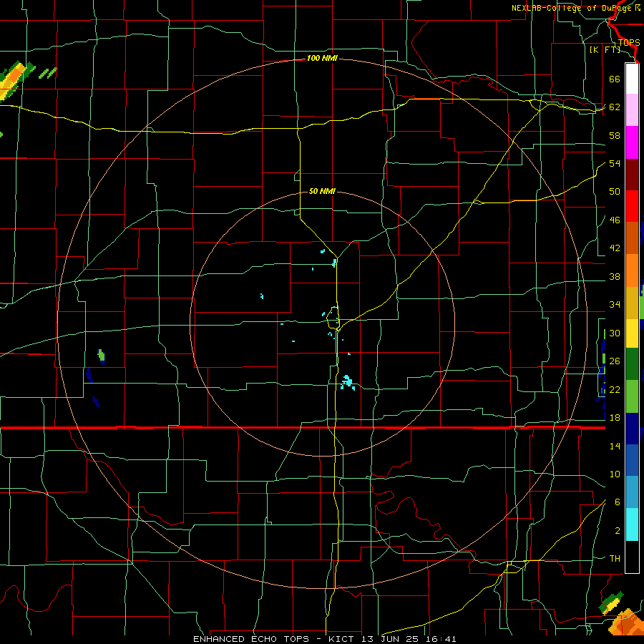Click the white swatch in the tops legend
Screen dimensions: 644x644
(632, 79)
